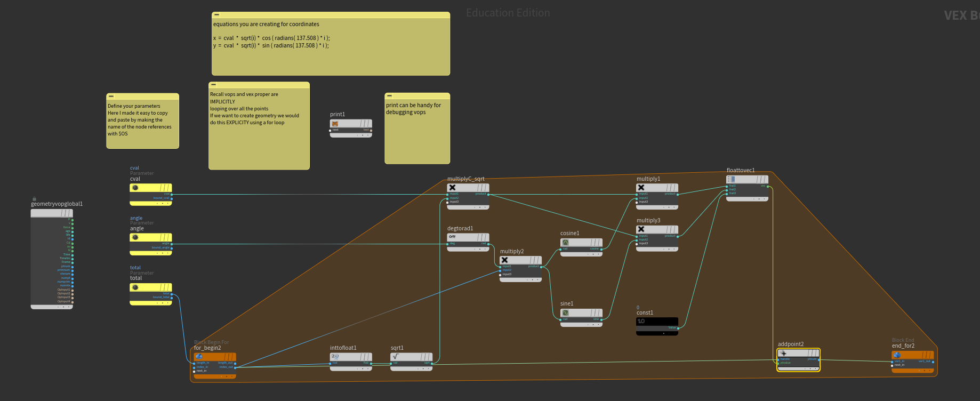This screenshot has height=401, width=980.
Task: Click the 'vec' output port on floattovec1
Action: [768, 186]
